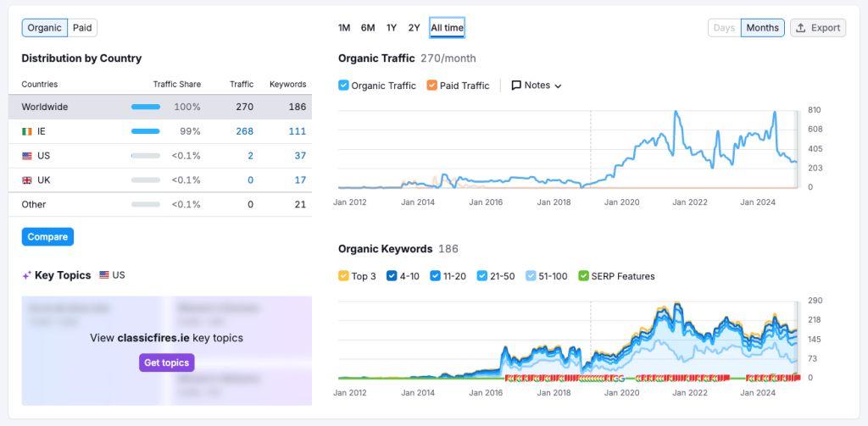The image size is (868, 426).
Task: Click the Get topics button
Action: [167, 362]
